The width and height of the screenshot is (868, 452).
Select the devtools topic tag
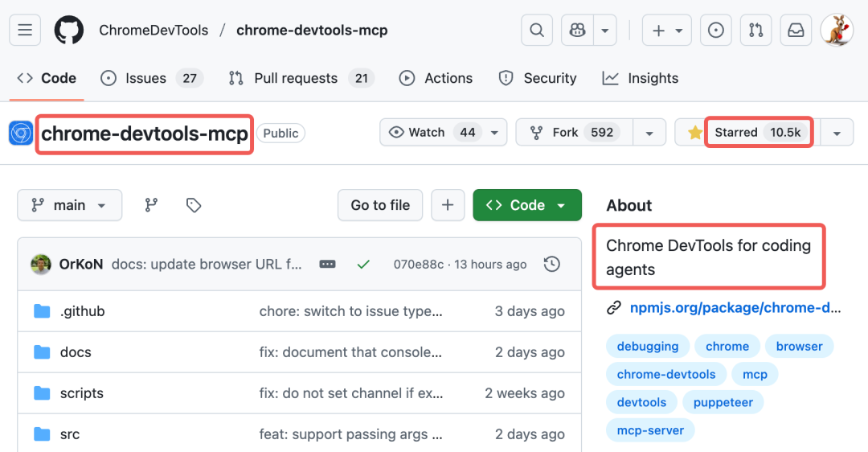coord(641,402)
